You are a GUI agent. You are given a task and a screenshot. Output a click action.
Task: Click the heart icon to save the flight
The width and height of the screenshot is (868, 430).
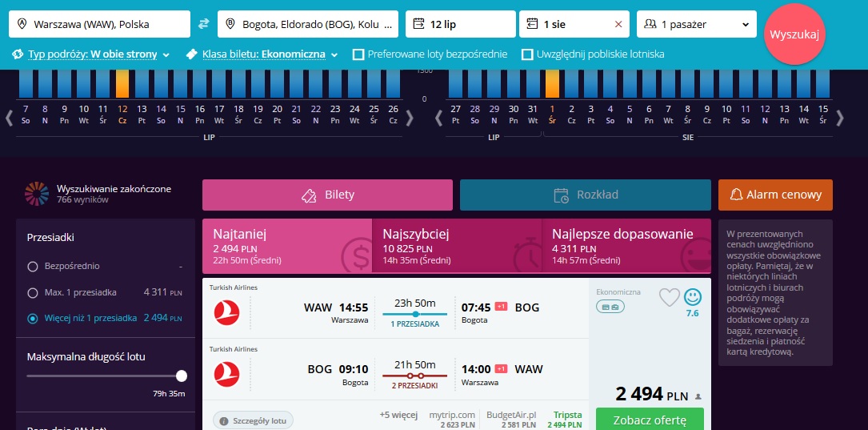tap(670, 298)
